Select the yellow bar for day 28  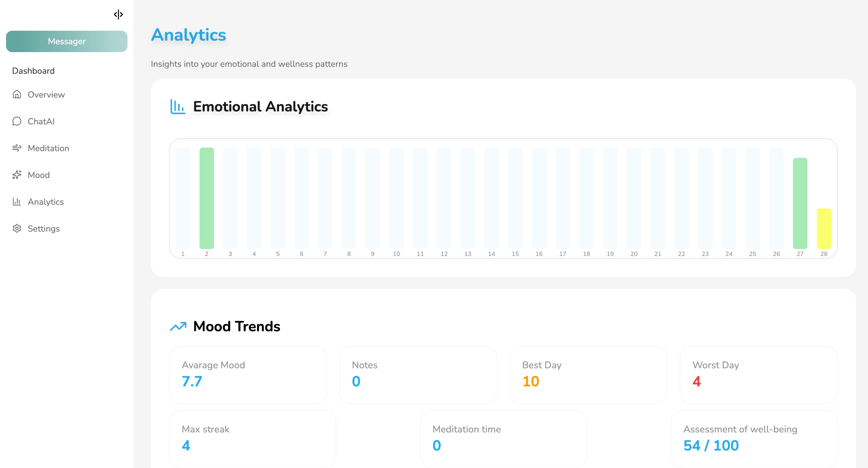point(823,229)
